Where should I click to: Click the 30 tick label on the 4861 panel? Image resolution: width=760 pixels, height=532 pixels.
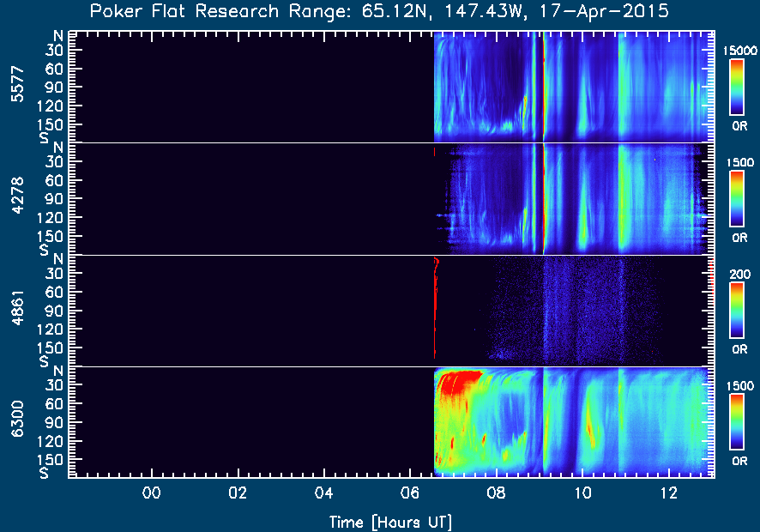coord(54,274)
